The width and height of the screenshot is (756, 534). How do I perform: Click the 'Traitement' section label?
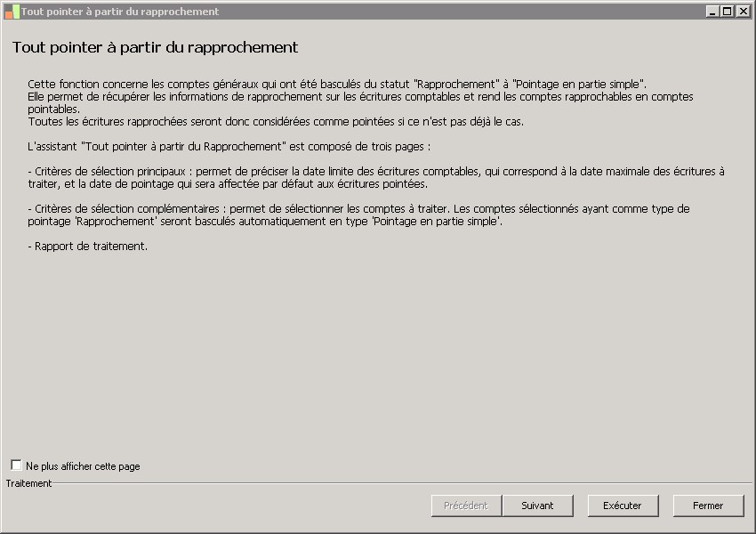coord(29,483)
